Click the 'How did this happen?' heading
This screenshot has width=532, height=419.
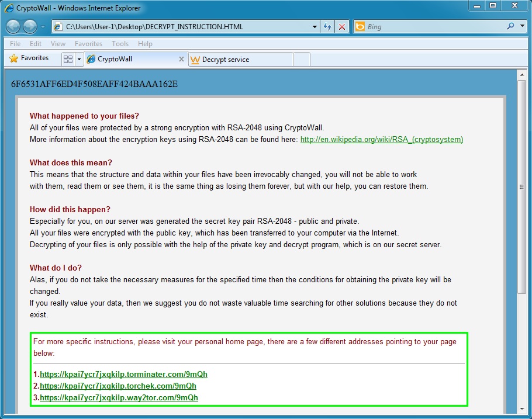(x=70, y=209)
